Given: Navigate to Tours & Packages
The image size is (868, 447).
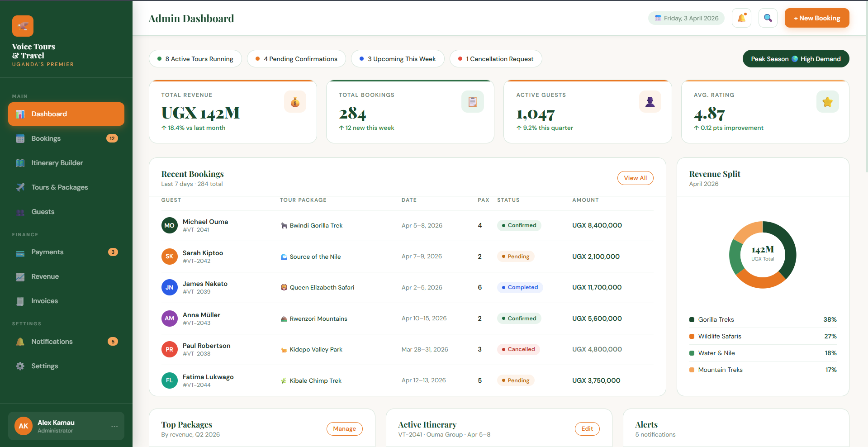Looking at the screenshot, I should (x=60, y=187).
